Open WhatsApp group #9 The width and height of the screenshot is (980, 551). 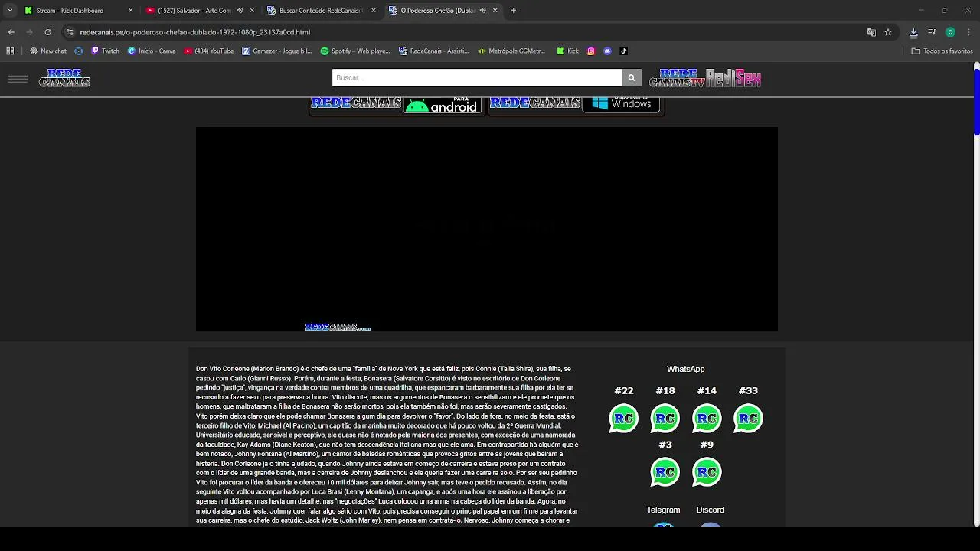tap(707, 471)
